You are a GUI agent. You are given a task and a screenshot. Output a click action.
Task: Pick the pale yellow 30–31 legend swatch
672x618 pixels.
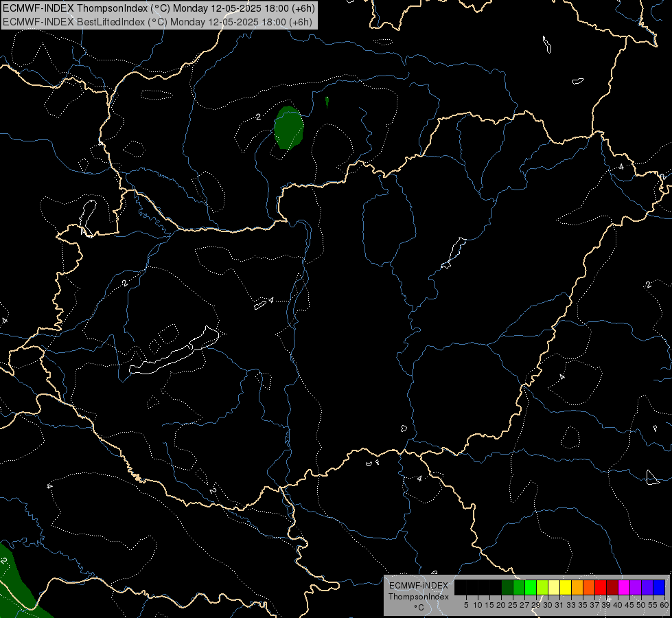coord(554,587)
